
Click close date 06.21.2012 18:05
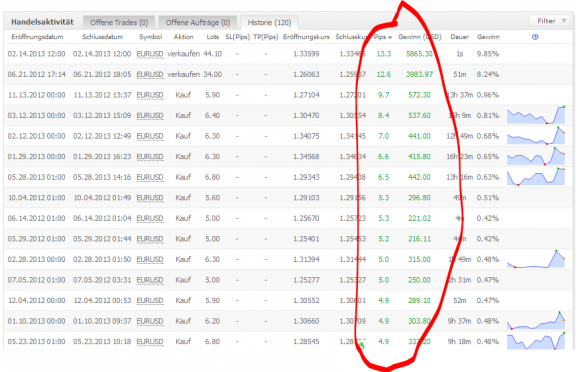pos(102,74)
